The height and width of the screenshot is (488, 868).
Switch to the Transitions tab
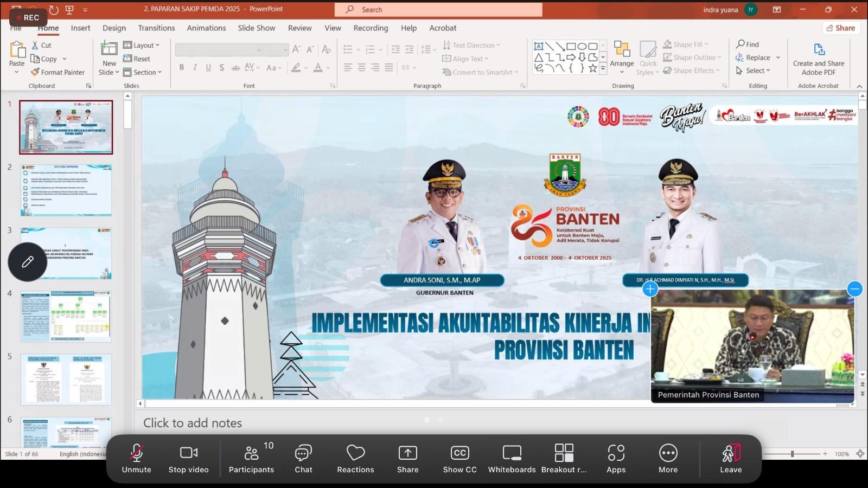tap(156, 28)
